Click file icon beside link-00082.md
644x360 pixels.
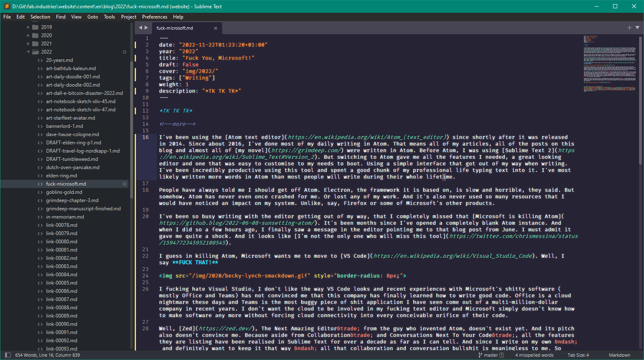[x=40, y=258]
